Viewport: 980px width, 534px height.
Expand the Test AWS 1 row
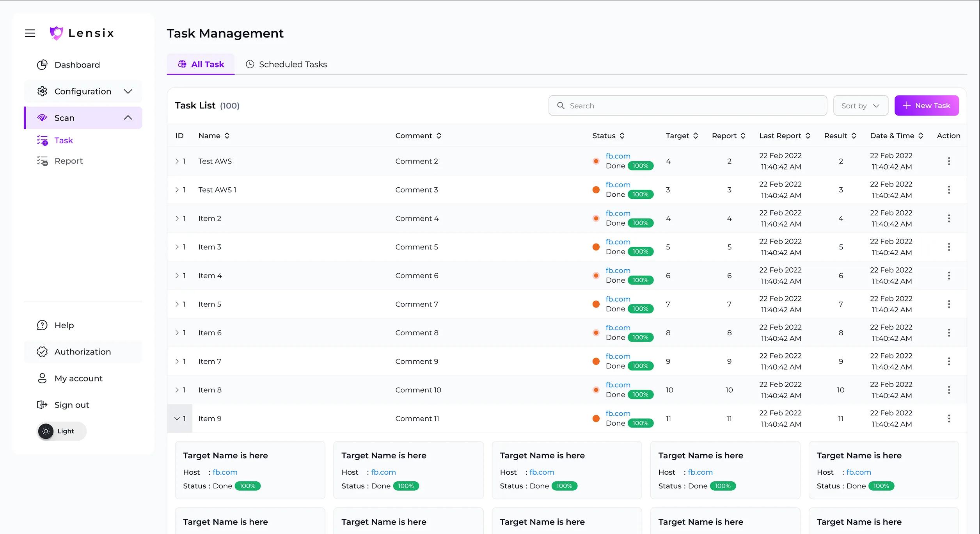[x=177, y=190]
